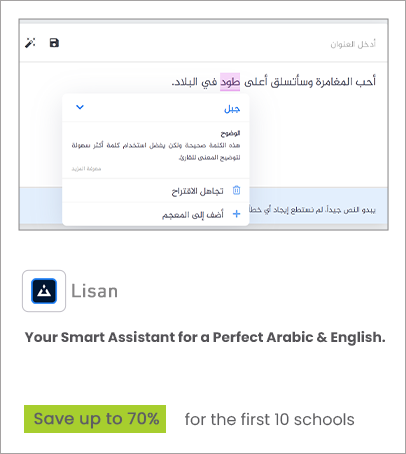Choose تجاهل الاقتراح in the popup
The width and height of the screenshot is (406, 454).
pos(197,191)
